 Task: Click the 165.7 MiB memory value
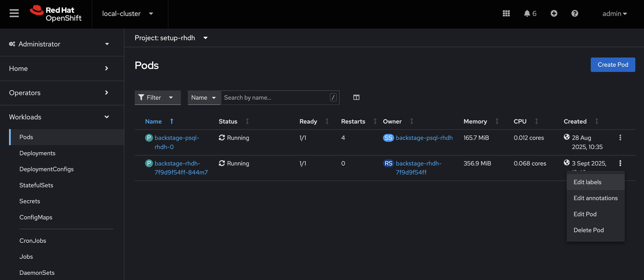click(x=476, y=138)
